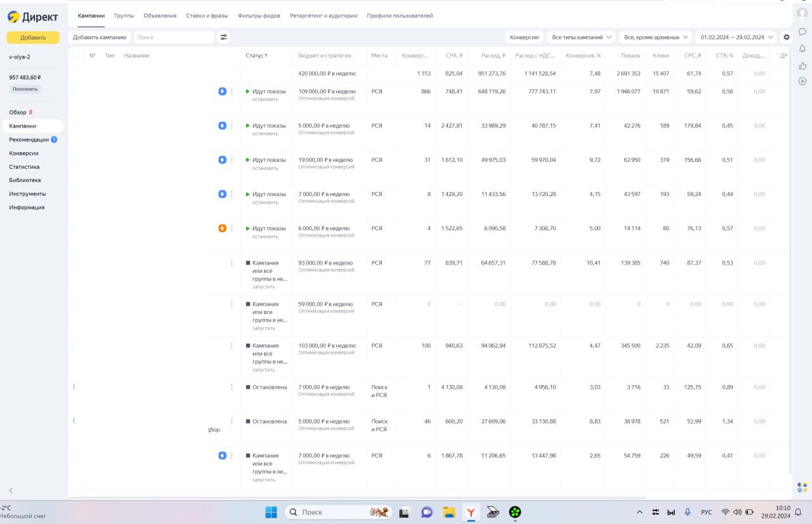The height and width of the screenshot is (524, 812).
Task: Stop the campaign with 5 000 ₽ budget showing ads
Action: (265, 134)
